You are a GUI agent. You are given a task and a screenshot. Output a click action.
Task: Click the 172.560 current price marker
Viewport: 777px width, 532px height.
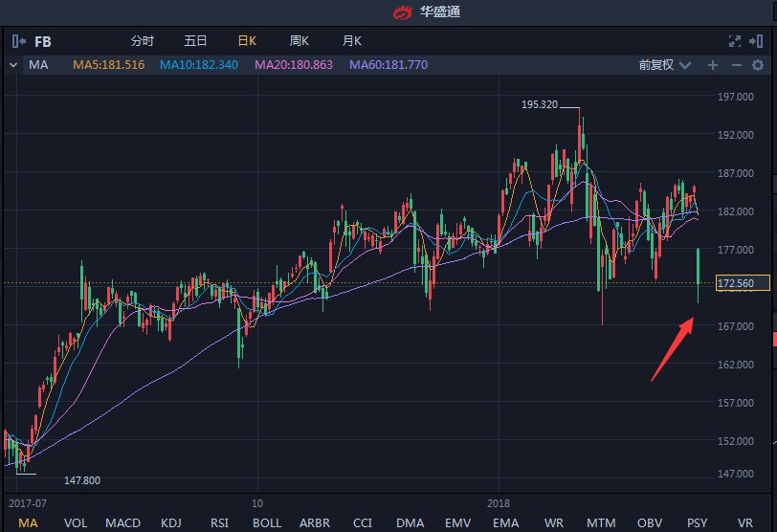[x=748, y=284]
